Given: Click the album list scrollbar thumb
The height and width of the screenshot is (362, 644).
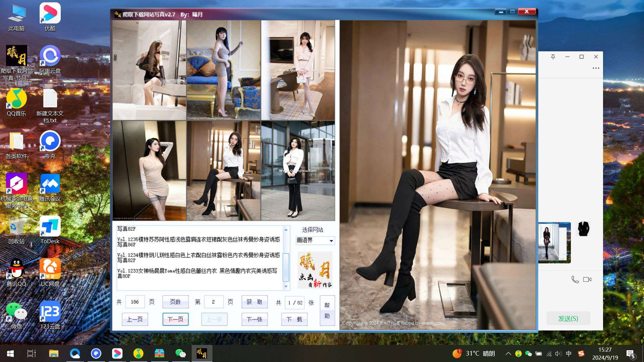Looking at the screenshot, I should click(x=286, y=267).
